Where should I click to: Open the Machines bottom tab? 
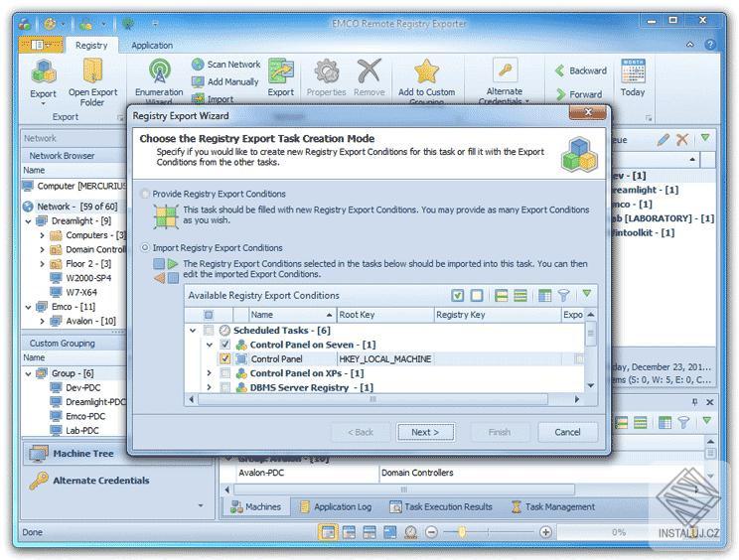click(x=256, y=506)
